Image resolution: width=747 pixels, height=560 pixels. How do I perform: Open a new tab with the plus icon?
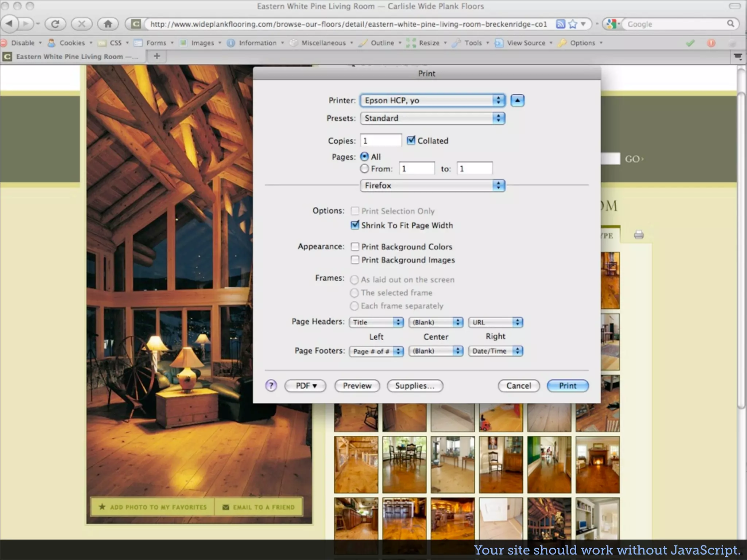[157, 56]
